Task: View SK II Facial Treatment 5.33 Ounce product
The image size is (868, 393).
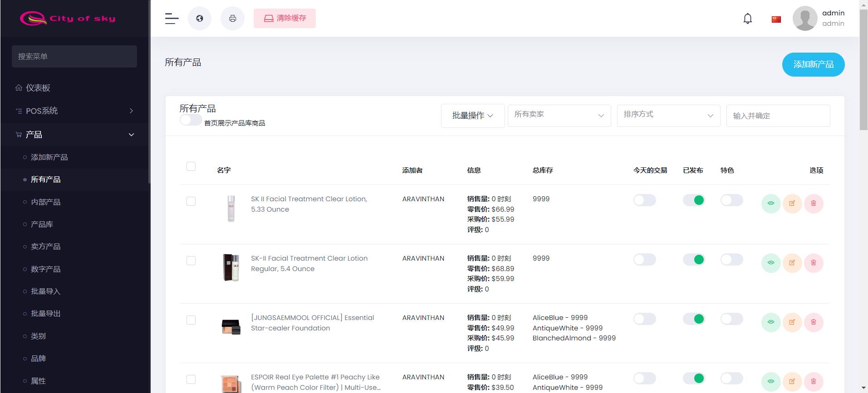Action: 771,204
